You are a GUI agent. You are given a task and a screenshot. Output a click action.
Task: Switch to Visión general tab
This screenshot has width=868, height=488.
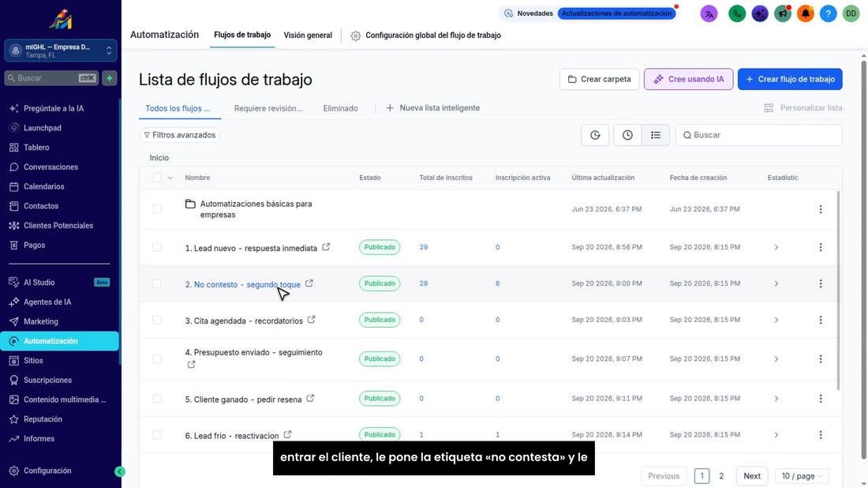(308, 35)
